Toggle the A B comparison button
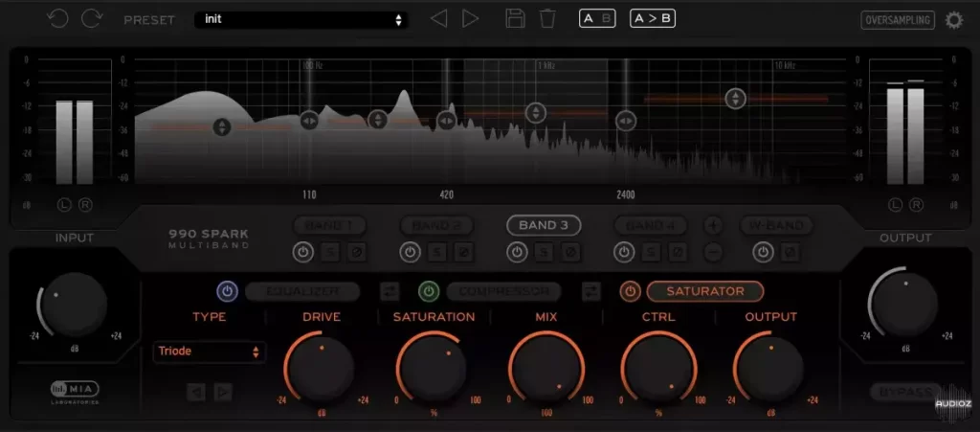Image resolution: width=980 pixels, height=432 pixels. coord(597,19)
